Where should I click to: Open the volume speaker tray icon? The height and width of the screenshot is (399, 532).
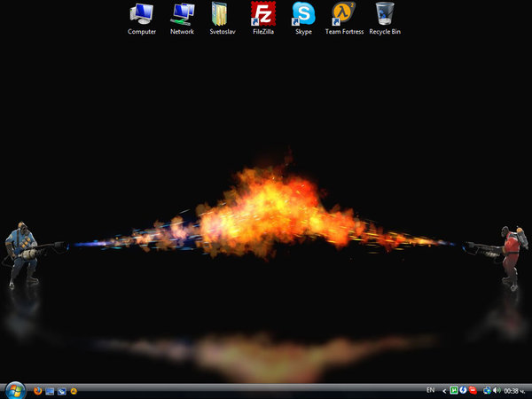click(497, 391)
